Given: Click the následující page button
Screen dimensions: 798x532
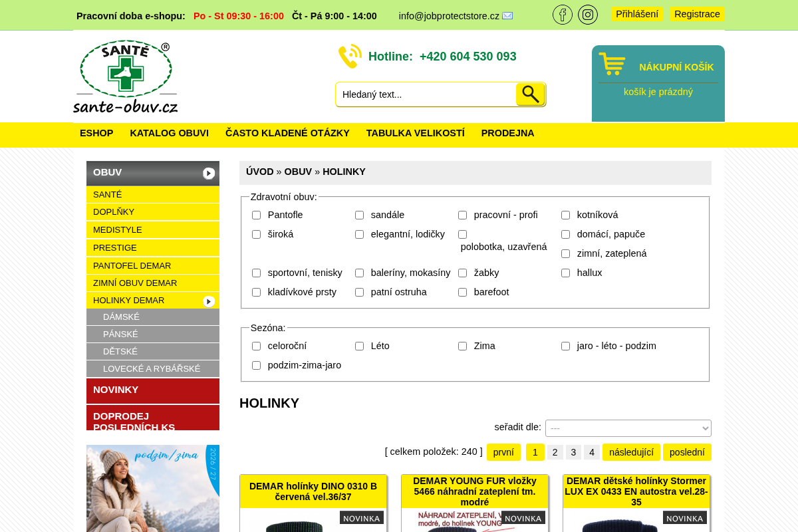Looking at the screenshot, I should pos(631,452).
